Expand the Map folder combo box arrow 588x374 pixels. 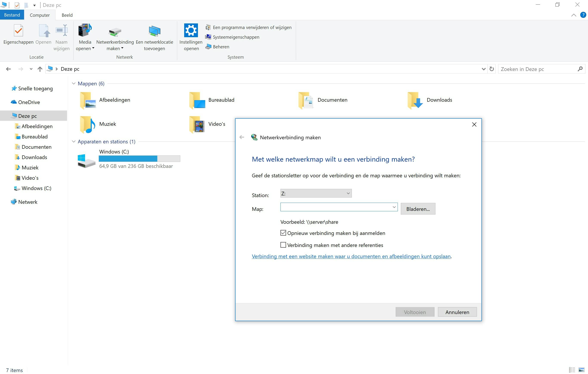394,207
